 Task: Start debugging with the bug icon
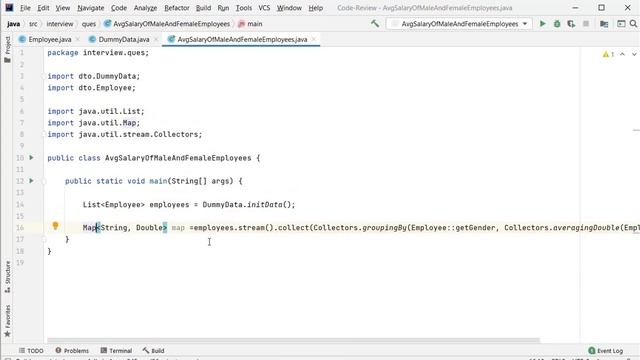[x=557, y=24]
